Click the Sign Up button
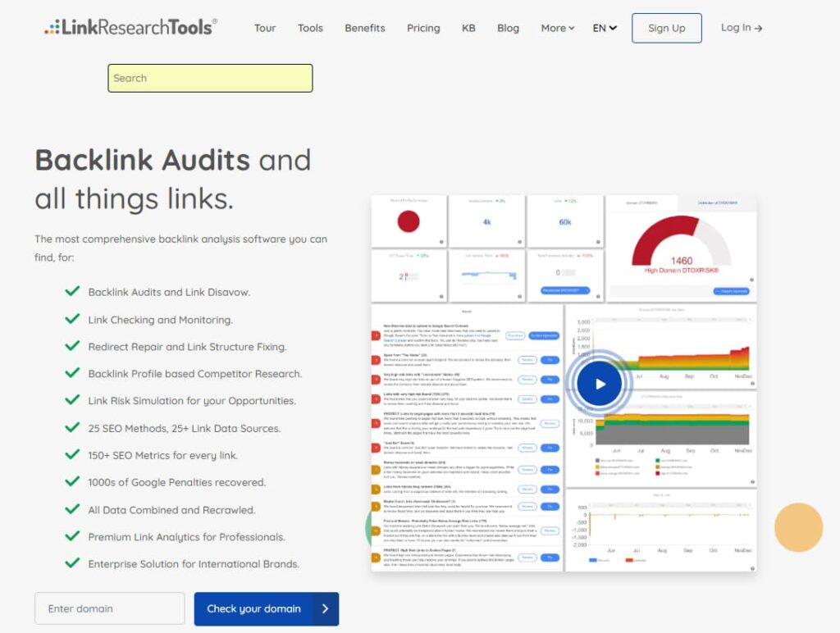 [666, 28]
